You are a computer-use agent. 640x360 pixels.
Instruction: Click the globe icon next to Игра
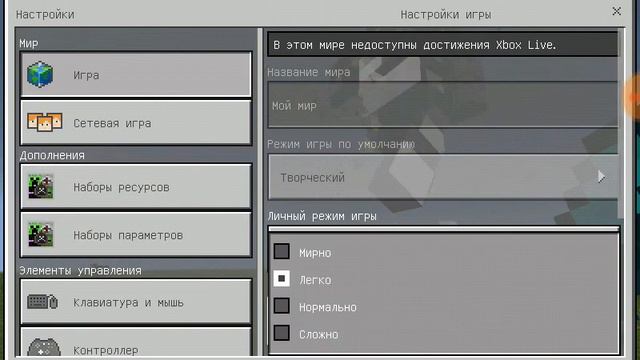pos(40,74)
